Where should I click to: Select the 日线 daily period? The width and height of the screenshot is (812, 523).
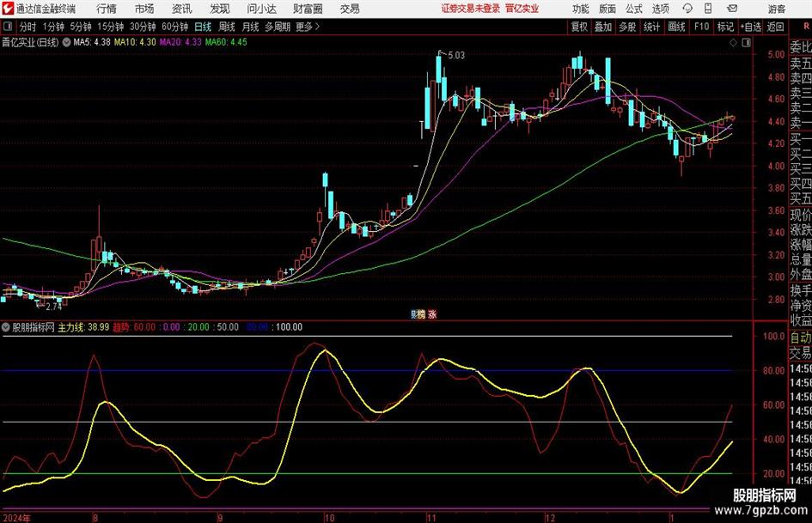tap(203, 27)
